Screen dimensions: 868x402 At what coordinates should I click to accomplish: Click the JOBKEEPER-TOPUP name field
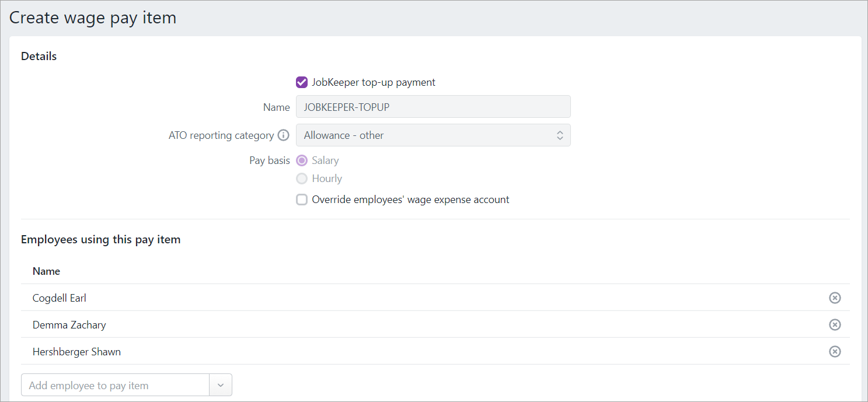433,107
